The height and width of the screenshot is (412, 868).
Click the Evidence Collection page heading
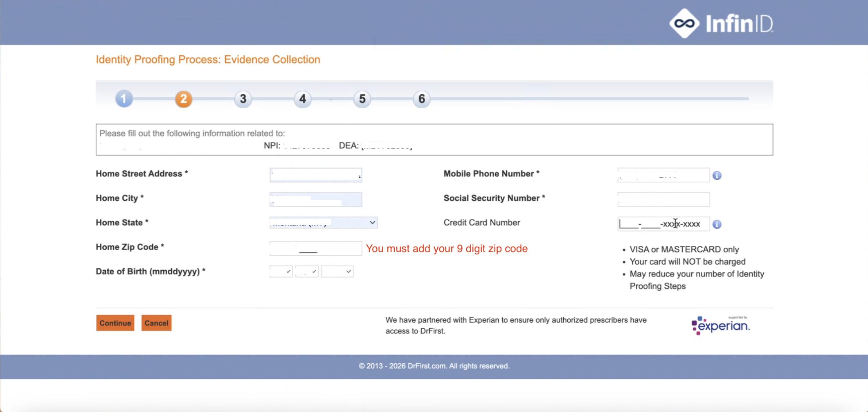tap(208, 59)
